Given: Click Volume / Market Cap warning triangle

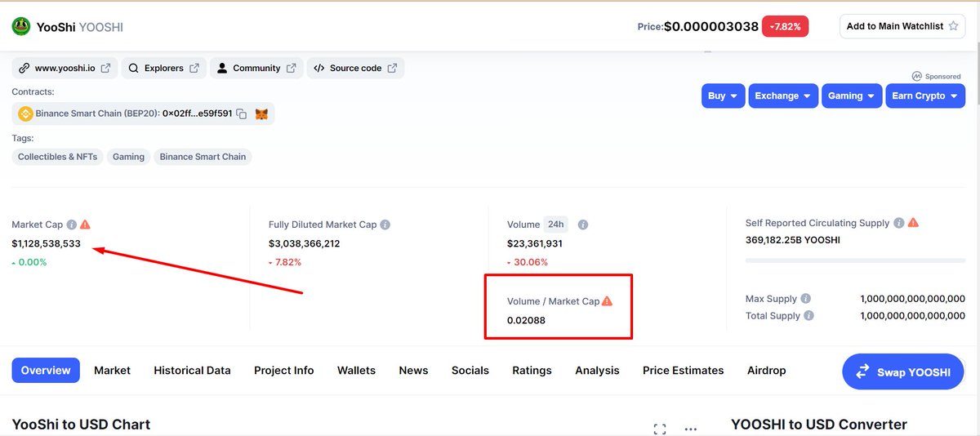Looking at the screenshot, I should tap(607, 301).
